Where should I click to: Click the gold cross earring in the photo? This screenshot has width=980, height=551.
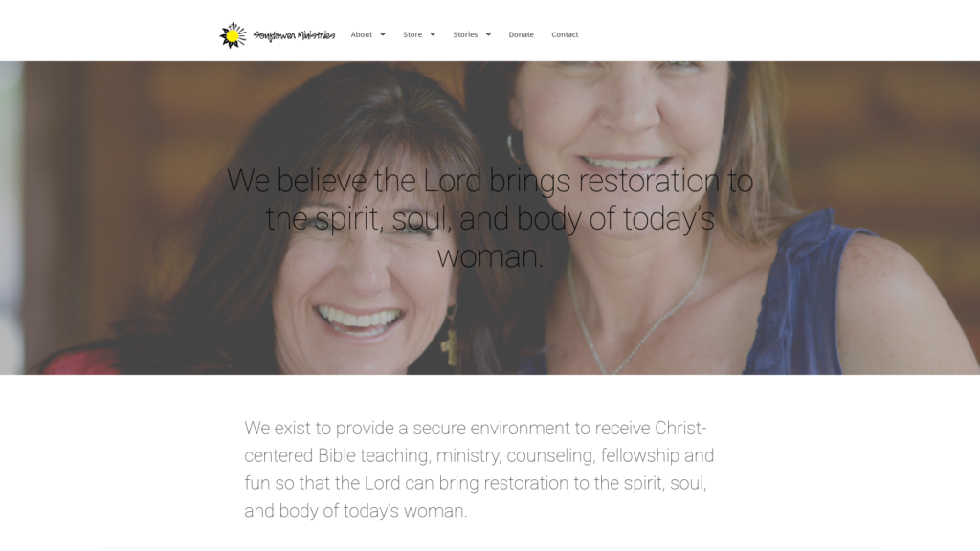(449, 348)
